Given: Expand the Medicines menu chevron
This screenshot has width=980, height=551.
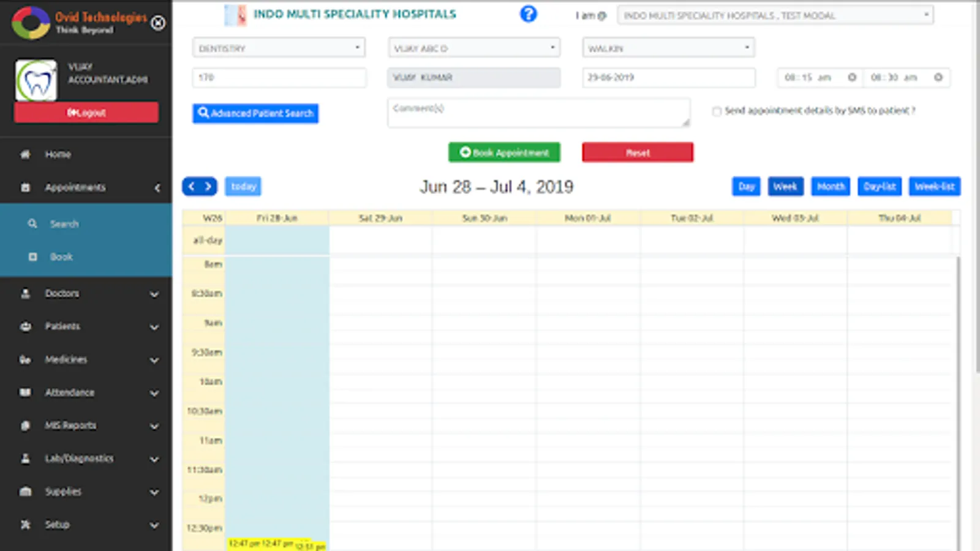Looking at the screenshot, I should click(154, 361).
